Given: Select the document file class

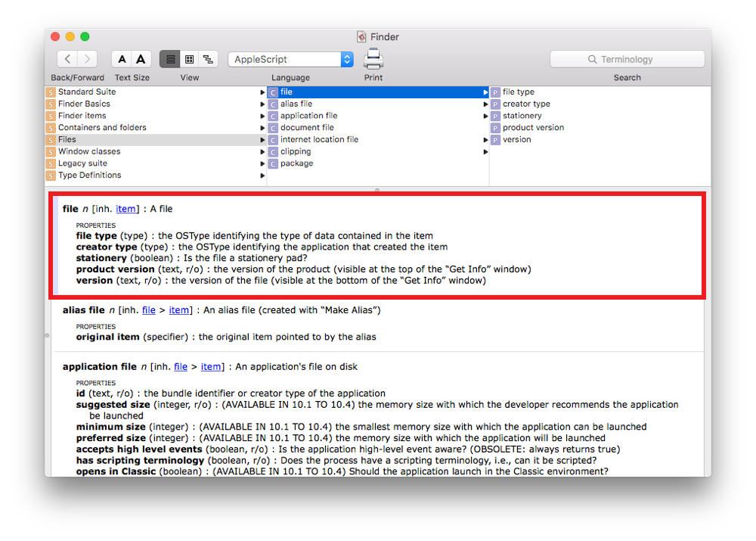Looking at the screenshot, I should coord(378,127).
